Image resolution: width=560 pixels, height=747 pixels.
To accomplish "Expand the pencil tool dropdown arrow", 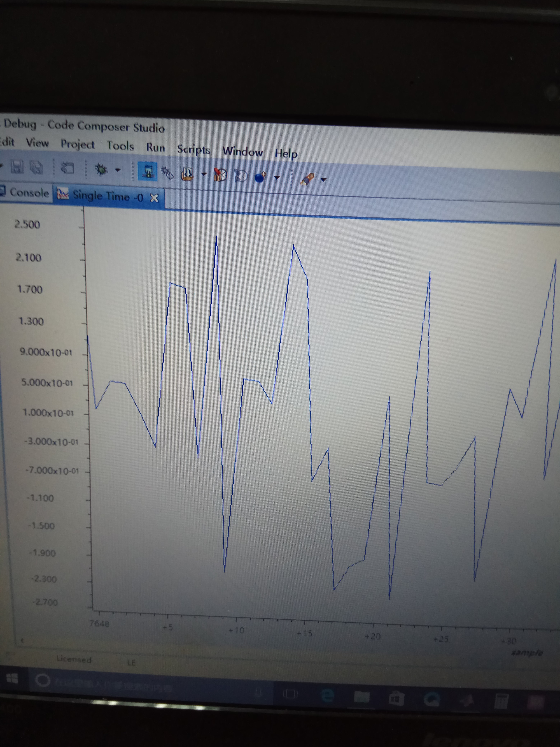I will [x=323, y=180].
